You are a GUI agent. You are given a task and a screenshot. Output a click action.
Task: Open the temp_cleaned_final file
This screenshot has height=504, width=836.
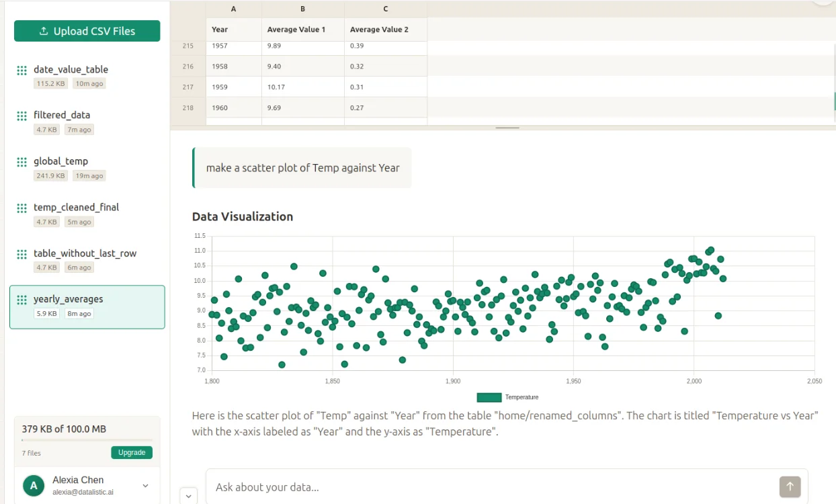76,207
